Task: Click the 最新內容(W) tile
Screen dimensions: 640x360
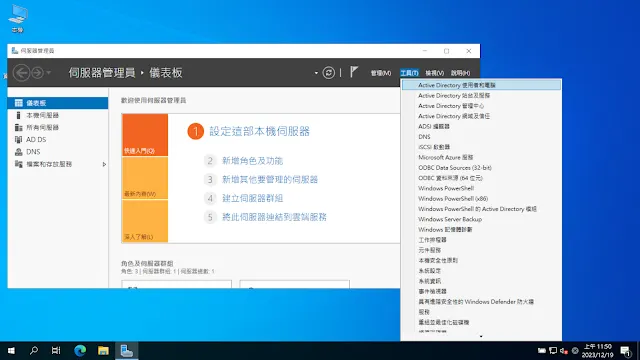Action: 145,178
